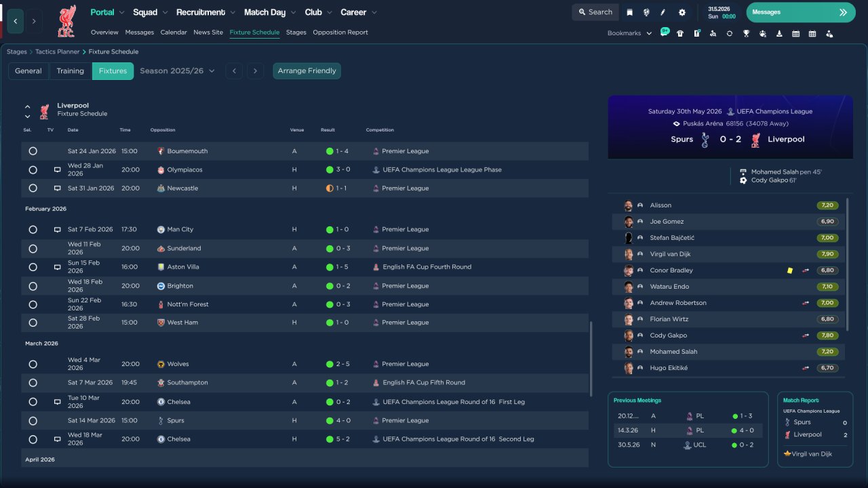This screenshot has height=488, width=868.
Task: Click the Aston Villa club badge
Action: click(161, 267)
